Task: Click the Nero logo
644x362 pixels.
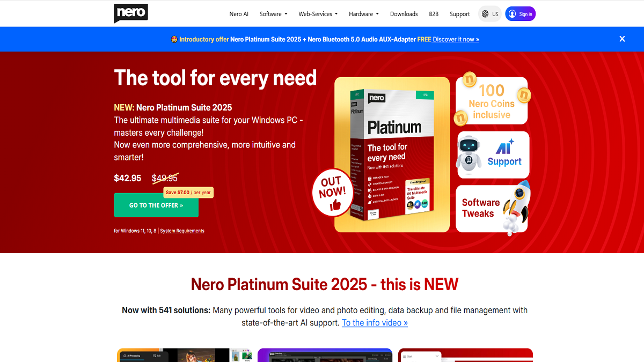Action: click(130, 13)
